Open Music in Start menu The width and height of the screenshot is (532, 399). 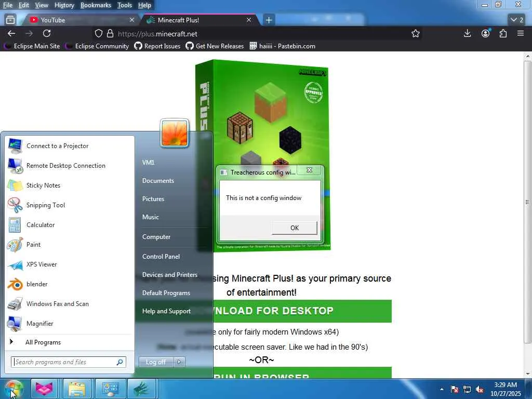(150, 217)
